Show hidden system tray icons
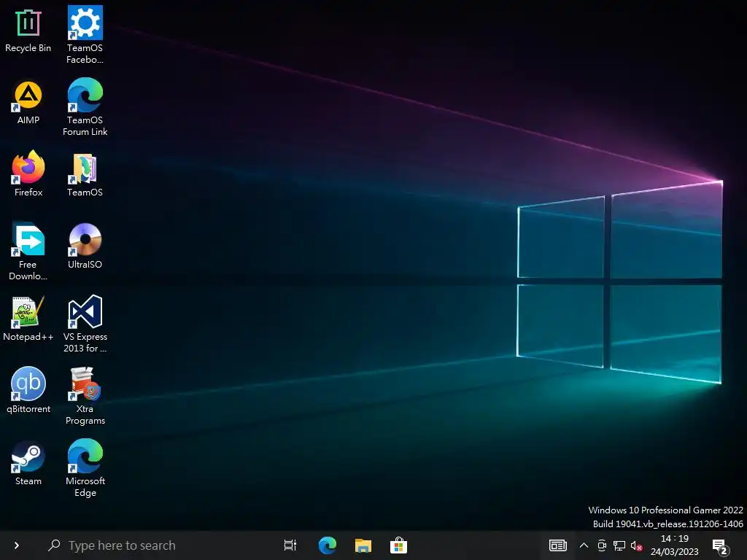The height and width of the screenshot is (560, 747). point(584,545)
